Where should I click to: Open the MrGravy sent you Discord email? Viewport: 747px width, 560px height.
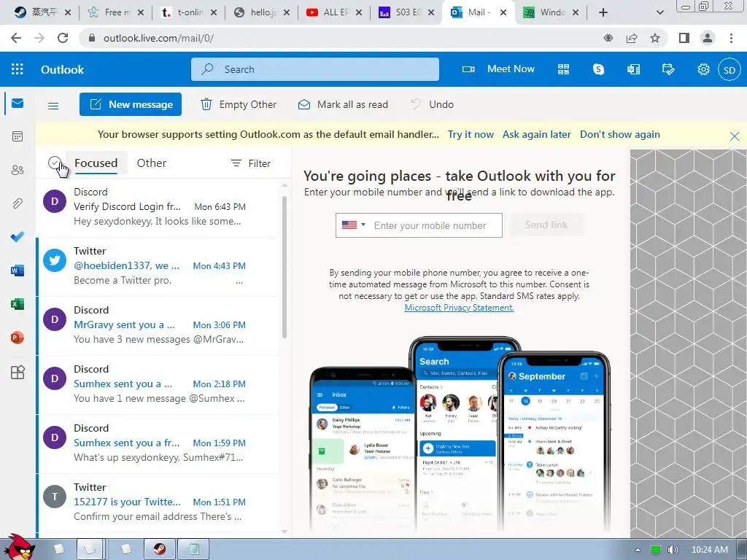coord(158,325)
